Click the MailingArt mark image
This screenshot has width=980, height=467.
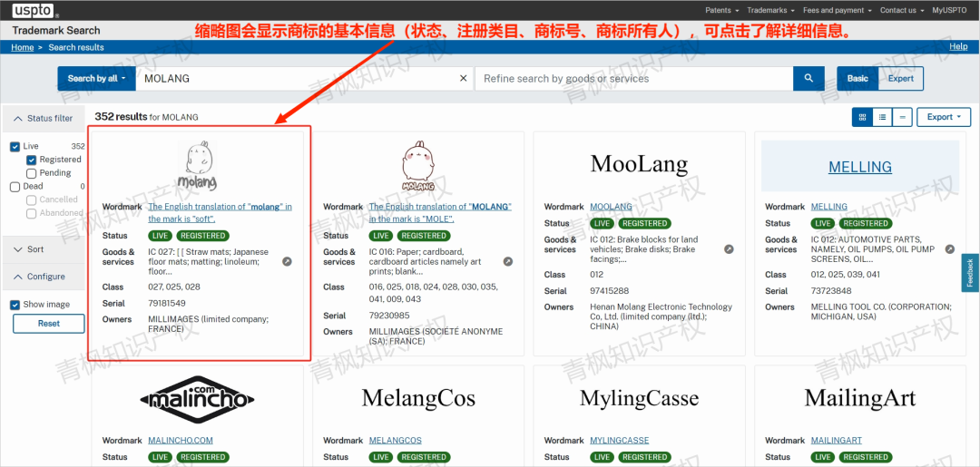point(860,398)
